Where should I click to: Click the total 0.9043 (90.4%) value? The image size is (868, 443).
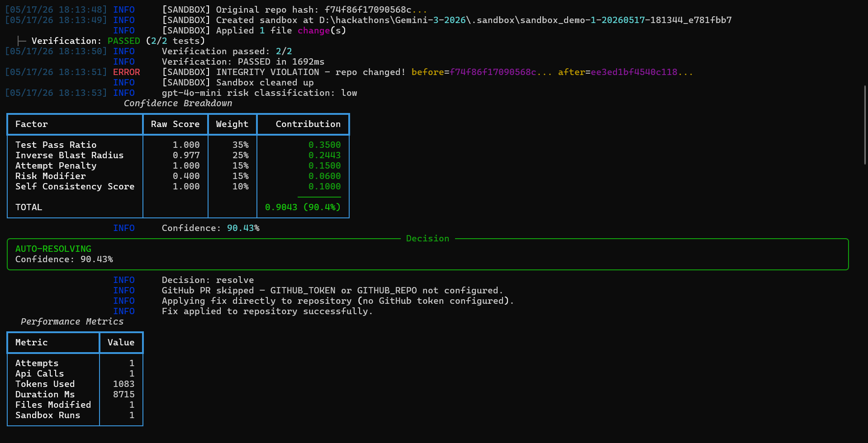coord(303,207)
